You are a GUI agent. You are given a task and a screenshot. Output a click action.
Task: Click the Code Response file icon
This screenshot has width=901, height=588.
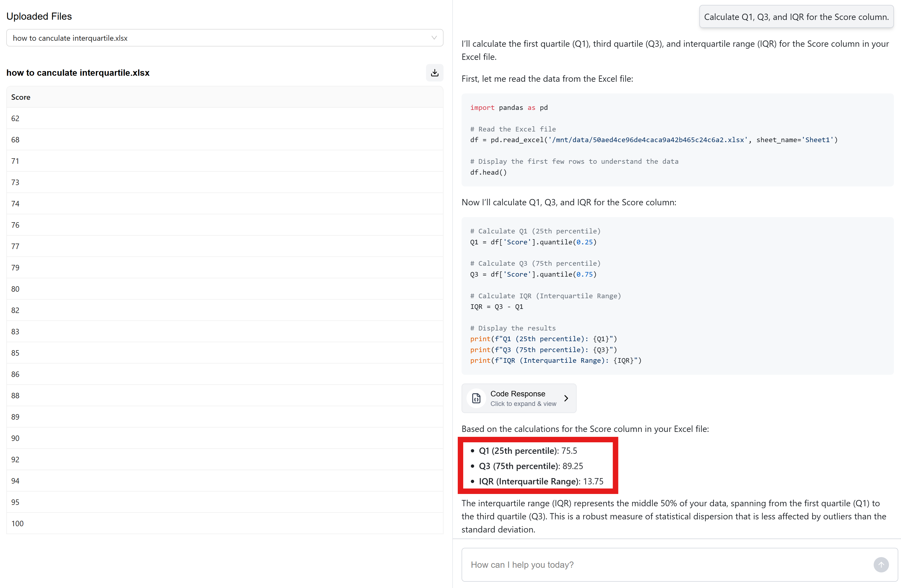476,398
